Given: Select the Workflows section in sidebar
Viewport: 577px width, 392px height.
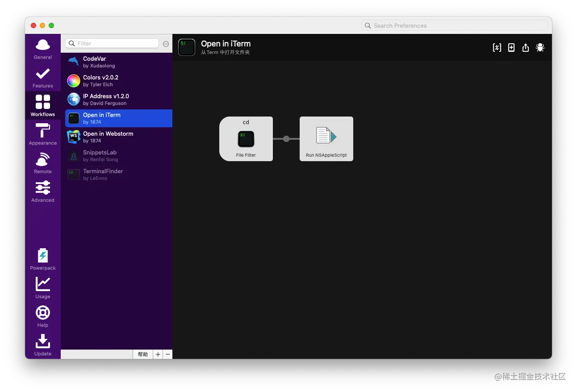Looking at the screenshot, I should (43, 106).
